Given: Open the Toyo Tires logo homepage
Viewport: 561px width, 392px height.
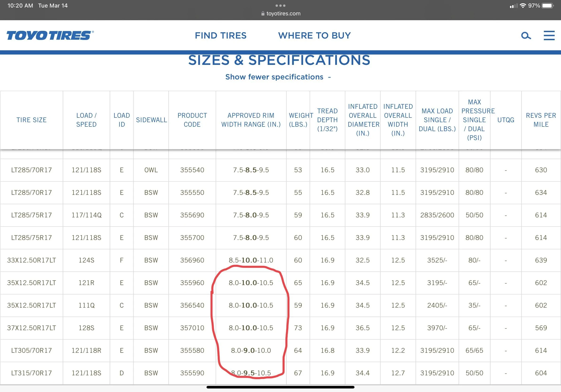Looking at the screenshot, I should (50, 35).
